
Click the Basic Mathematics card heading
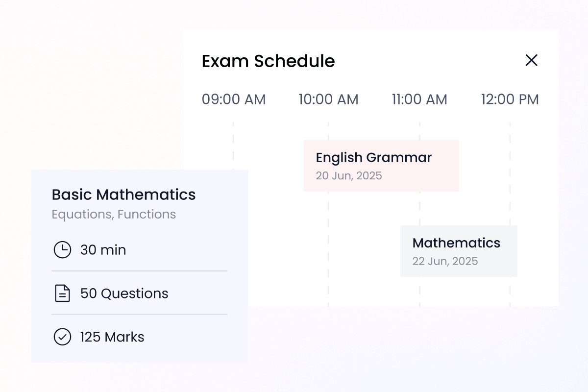tap(123, 195)
